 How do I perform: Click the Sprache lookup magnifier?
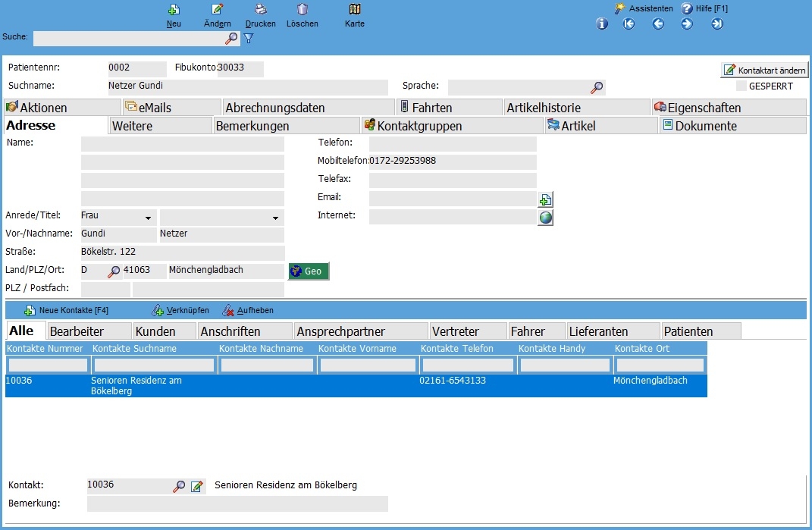click(597, 87)
